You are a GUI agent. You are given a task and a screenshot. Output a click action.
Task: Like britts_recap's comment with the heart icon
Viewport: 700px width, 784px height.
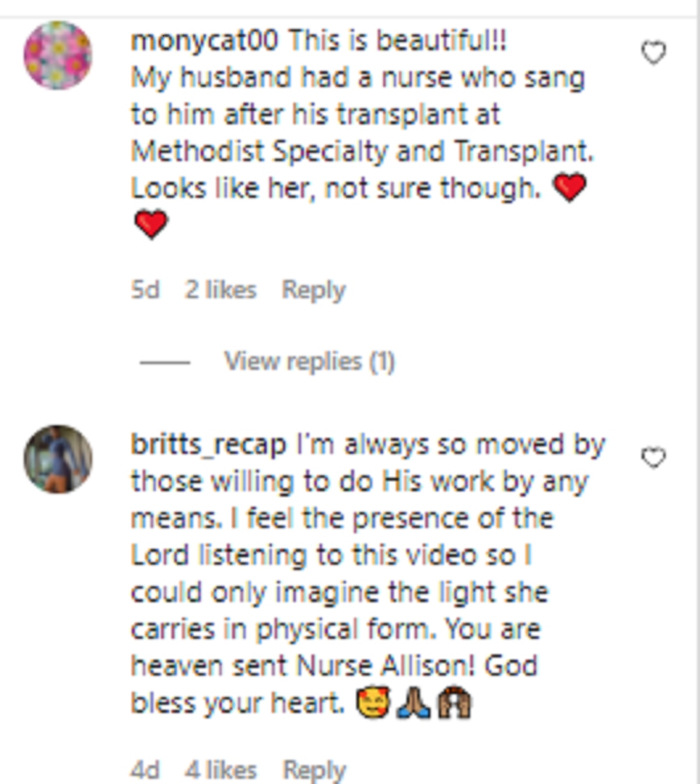[x=653, y=458]
